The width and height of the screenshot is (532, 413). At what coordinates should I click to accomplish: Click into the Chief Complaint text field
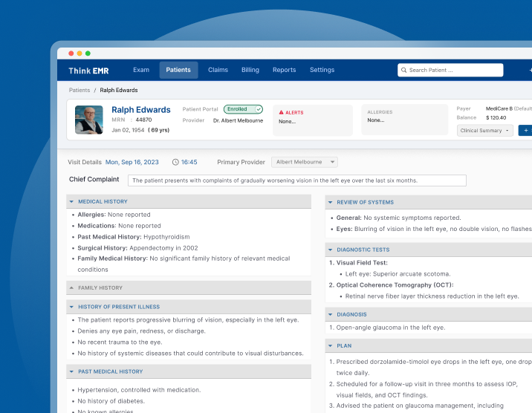tap(296, 181)
